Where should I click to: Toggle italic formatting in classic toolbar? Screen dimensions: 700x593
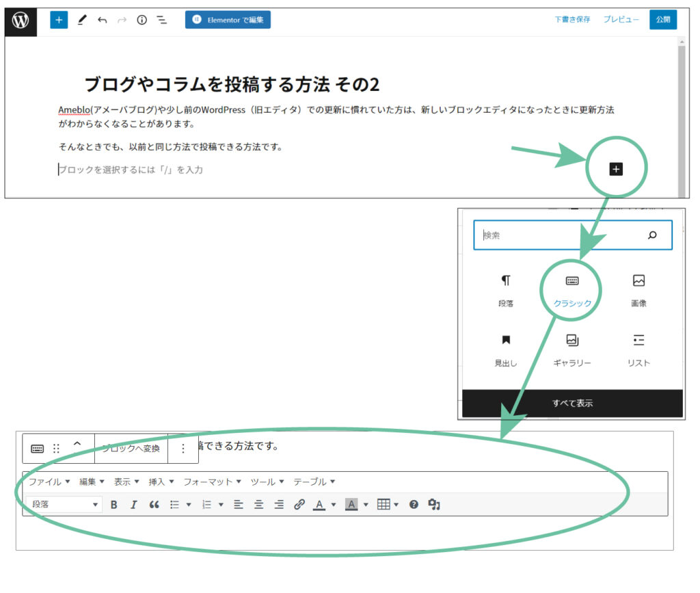point(134,505)
